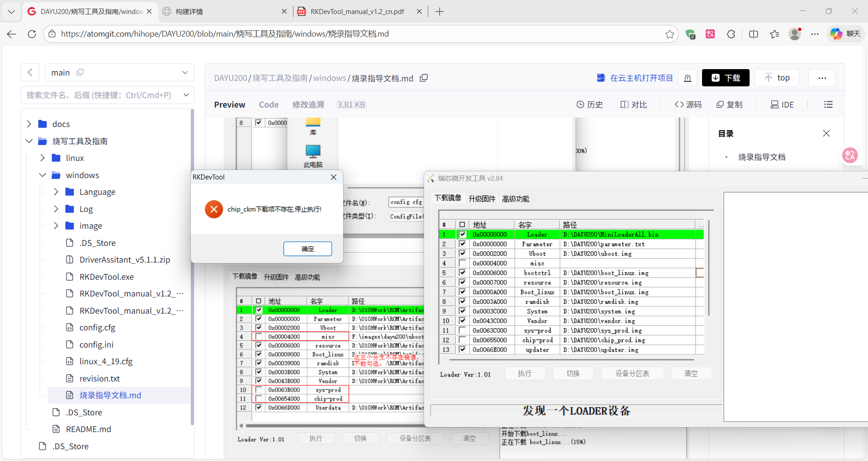The image size is (868, 461).
Task: Close the RKDevTool error dialog
Action: coord(334,177)
